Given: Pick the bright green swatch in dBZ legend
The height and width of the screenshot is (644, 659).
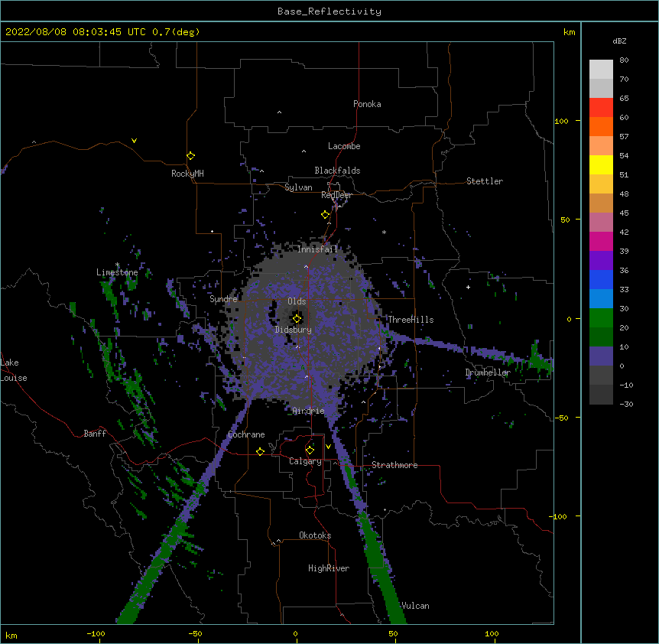Looking at the screenshot, I should click(x=601, y=318).
